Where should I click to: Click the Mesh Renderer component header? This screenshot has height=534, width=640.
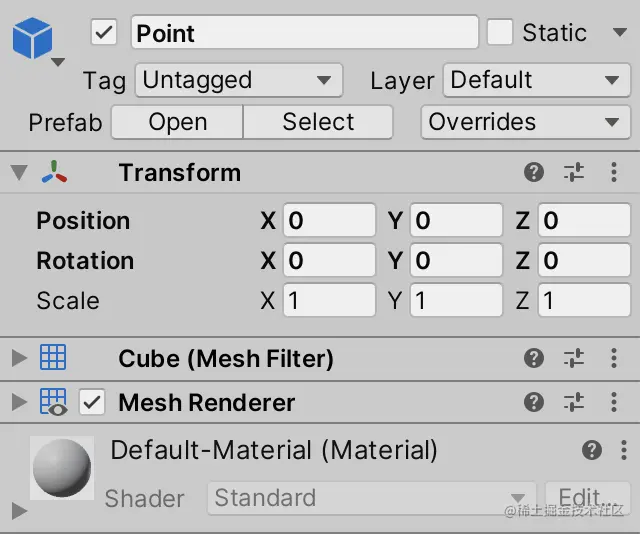[x=206, y=402]
